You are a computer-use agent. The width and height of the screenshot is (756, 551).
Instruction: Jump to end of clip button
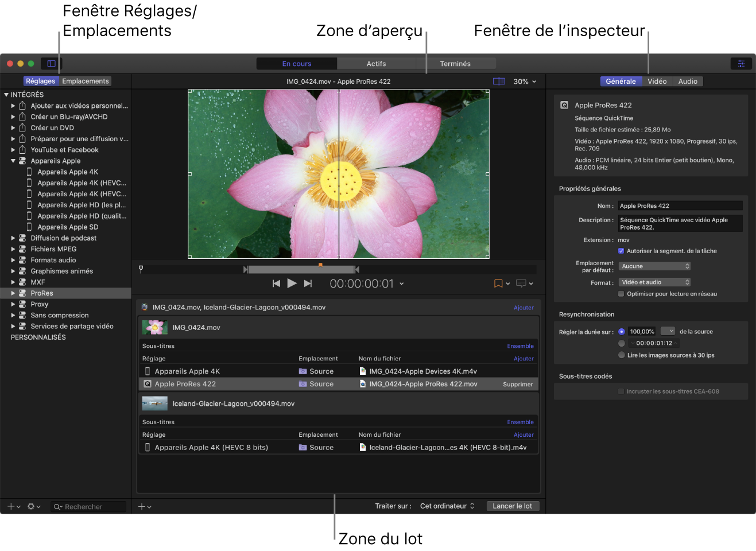(x=308, y=284)
